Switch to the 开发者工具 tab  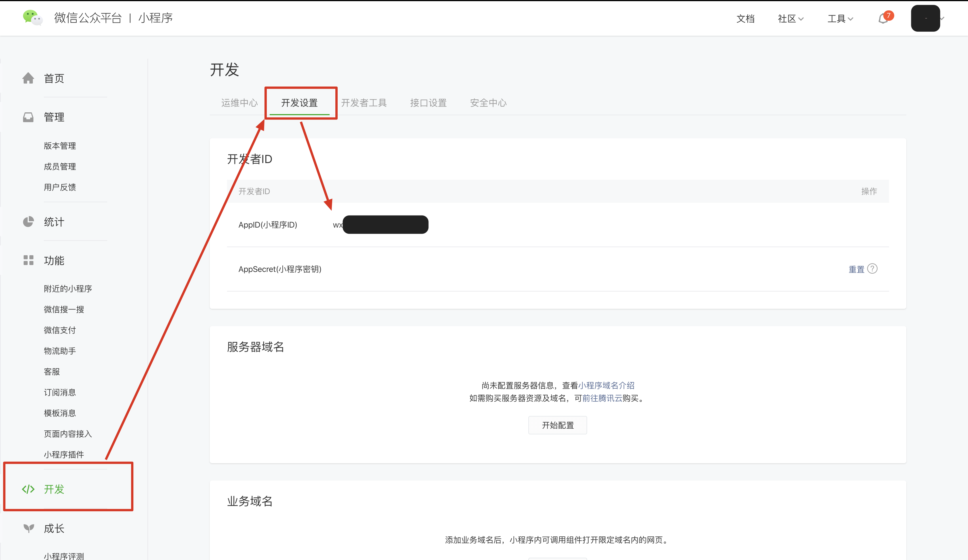[x=363, y=103]
